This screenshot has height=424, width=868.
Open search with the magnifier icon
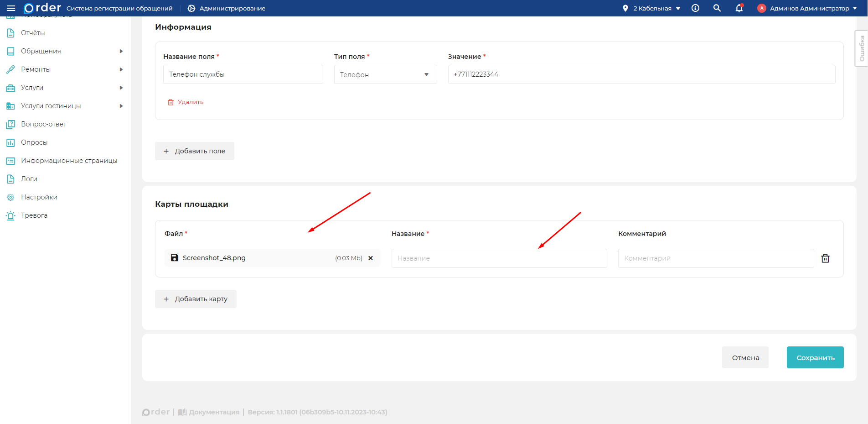tap(717, 8)
